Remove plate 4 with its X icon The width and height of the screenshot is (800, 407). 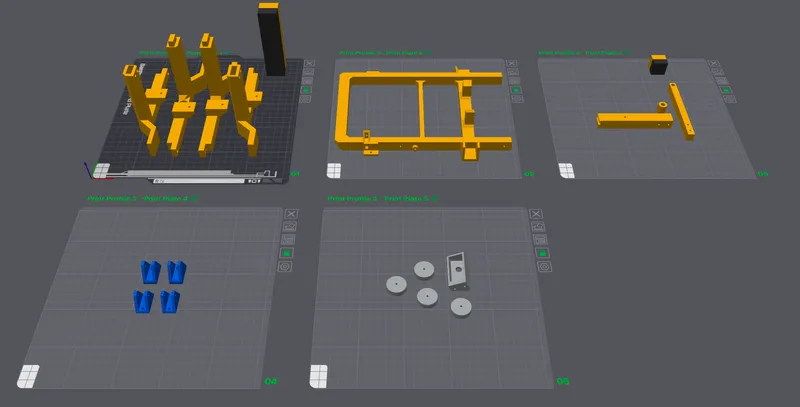pyautogui.click(x=291, y=214)
